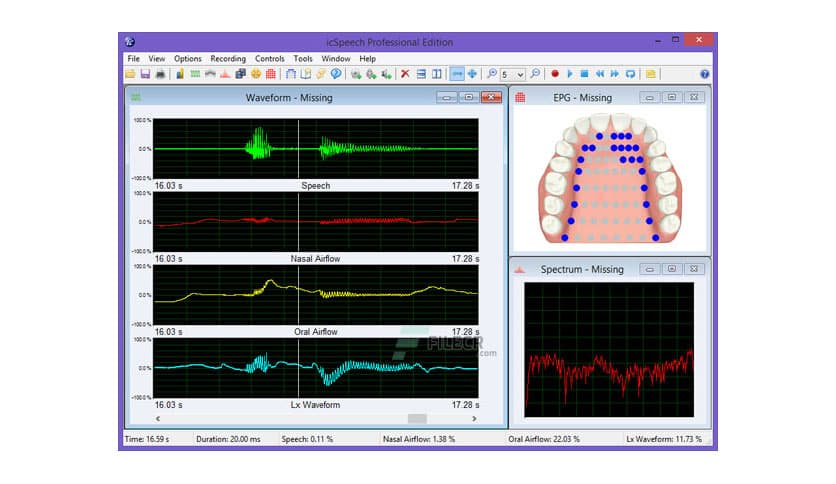The image size is (836, 484).
Task: Click the tile vertically windows icon
Action: click(437, 74)
